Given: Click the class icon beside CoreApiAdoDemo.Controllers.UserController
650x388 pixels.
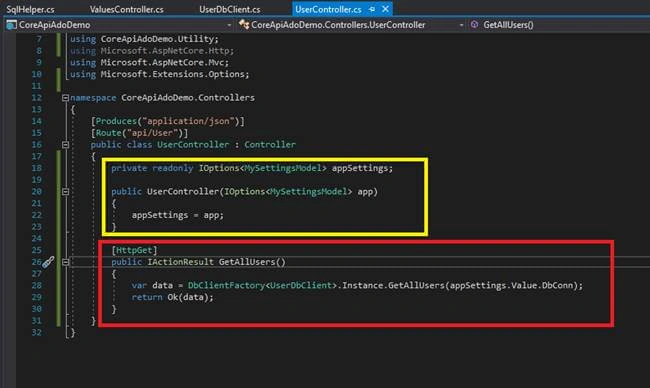Looking at the screenshot, I should point(244,25).
